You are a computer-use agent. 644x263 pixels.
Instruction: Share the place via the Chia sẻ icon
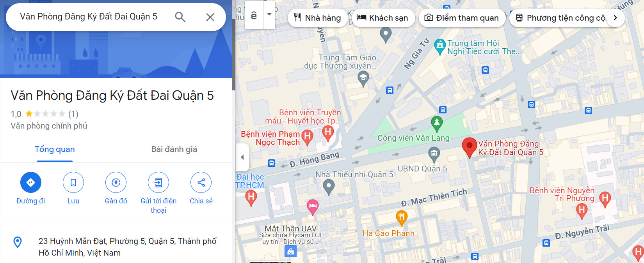pos(201,182)
